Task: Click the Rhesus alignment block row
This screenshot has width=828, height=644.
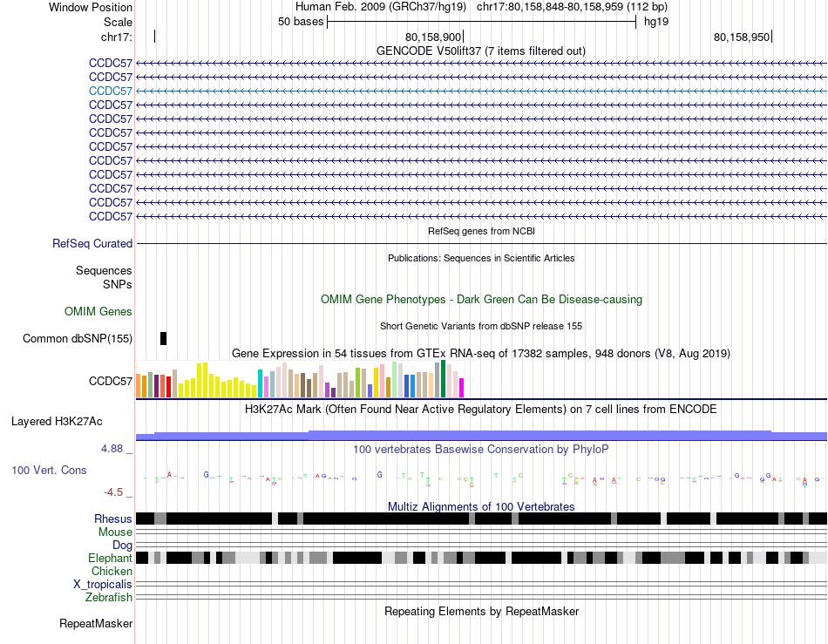Action: point(482,519)
